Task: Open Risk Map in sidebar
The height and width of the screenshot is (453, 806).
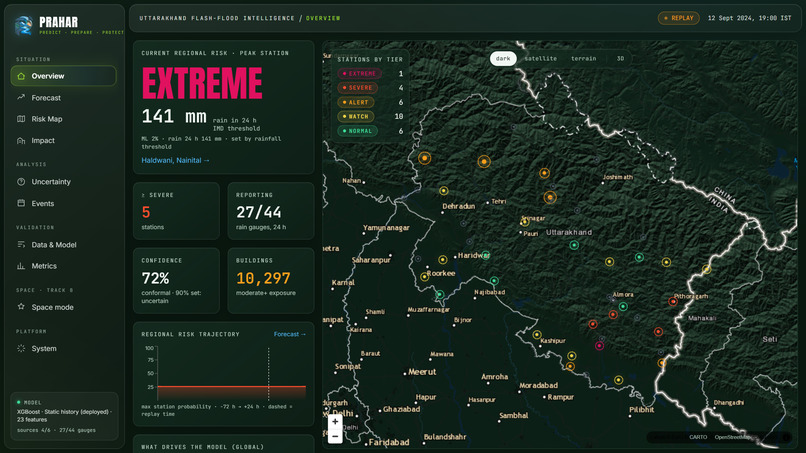Action: tap(63, 119)
